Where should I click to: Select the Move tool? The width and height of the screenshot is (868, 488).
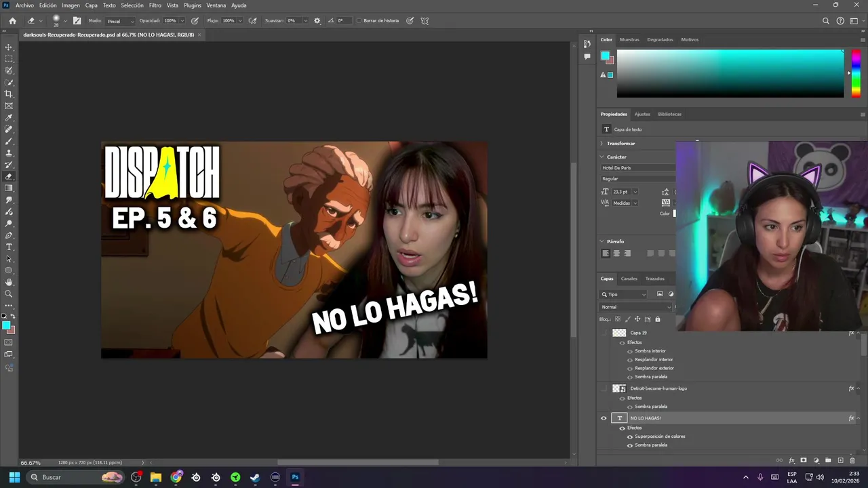[9, 47]
